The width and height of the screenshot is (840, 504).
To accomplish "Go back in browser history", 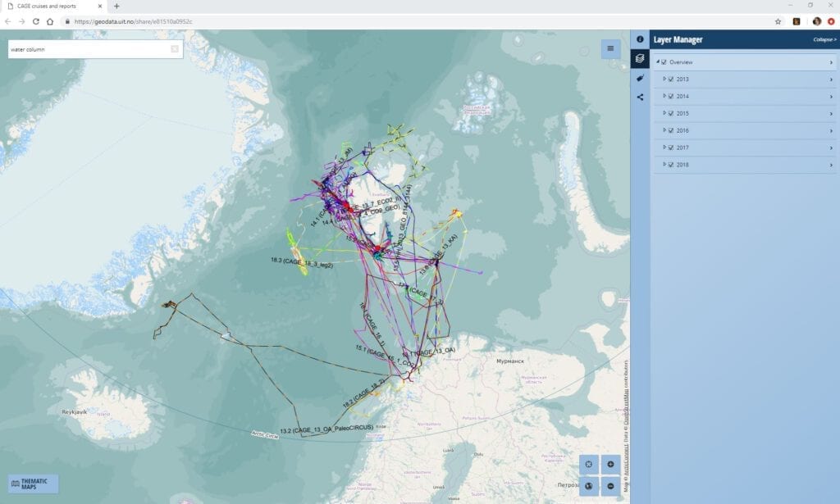I will click(8, 21).
